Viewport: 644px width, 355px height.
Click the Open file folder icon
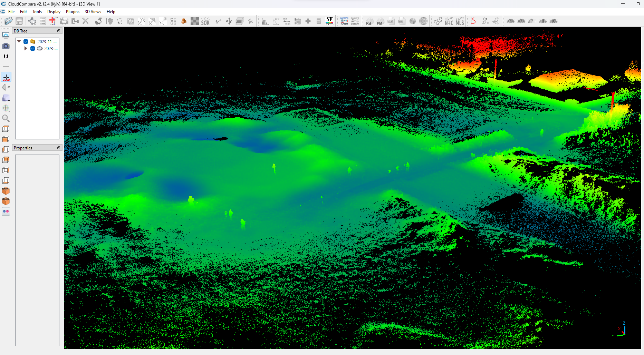click(x=9, y=21)
